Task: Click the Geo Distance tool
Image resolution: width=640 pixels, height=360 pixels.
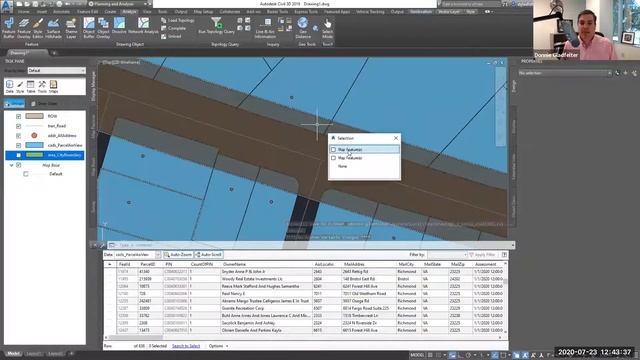Action: (303, 28)
